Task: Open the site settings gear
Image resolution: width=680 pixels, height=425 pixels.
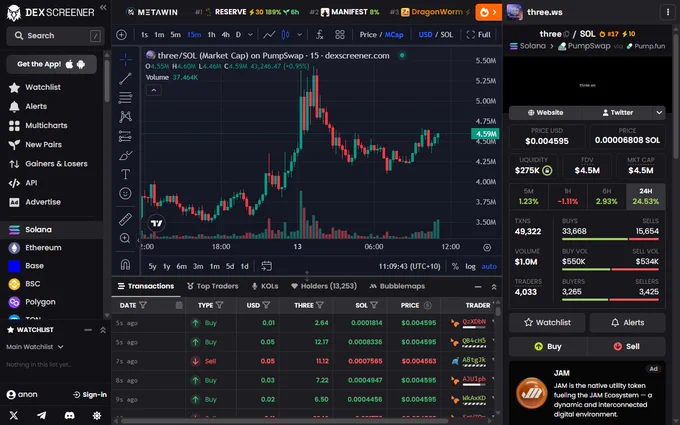Action: pyautogui.click(x=97, y=415)
